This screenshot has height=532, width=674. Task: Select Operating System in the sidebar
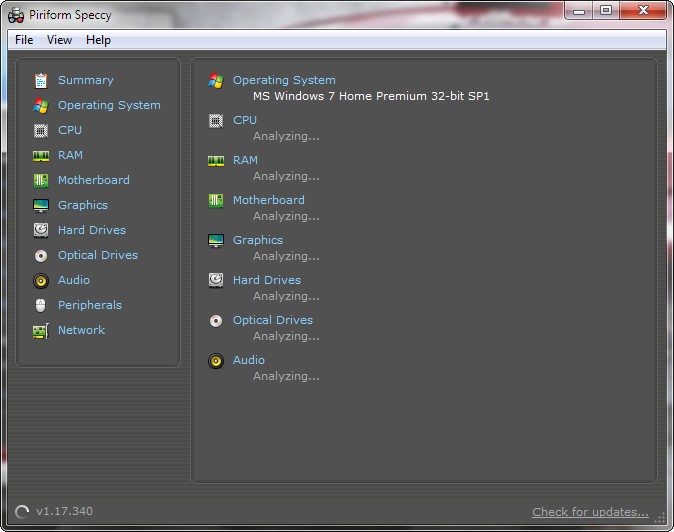pos(109,105)
